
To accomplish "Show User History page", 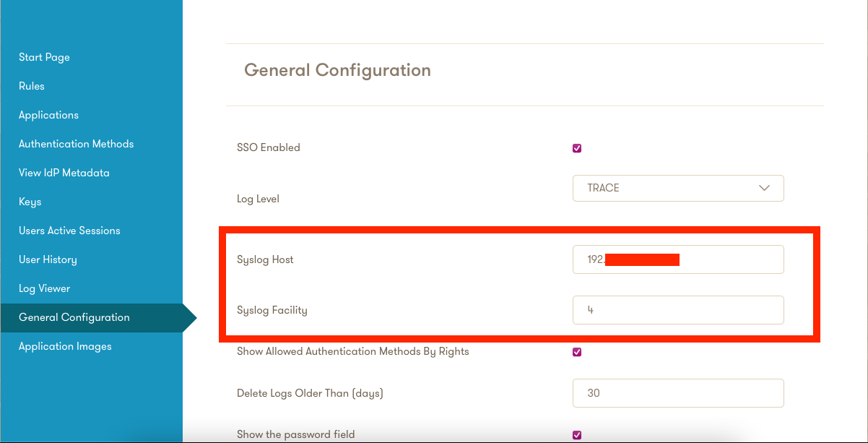I will tap(48, 259).
